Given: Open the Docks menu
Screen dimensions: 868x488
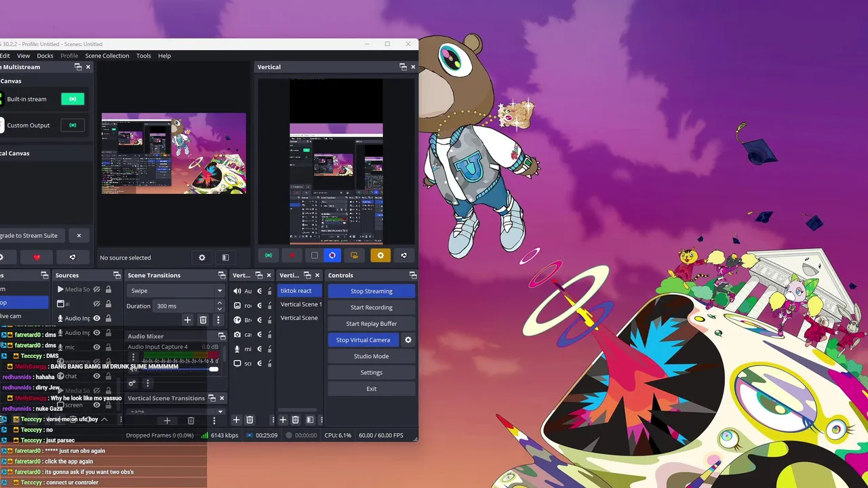Looking at the screenshot, I should (45, 56).
